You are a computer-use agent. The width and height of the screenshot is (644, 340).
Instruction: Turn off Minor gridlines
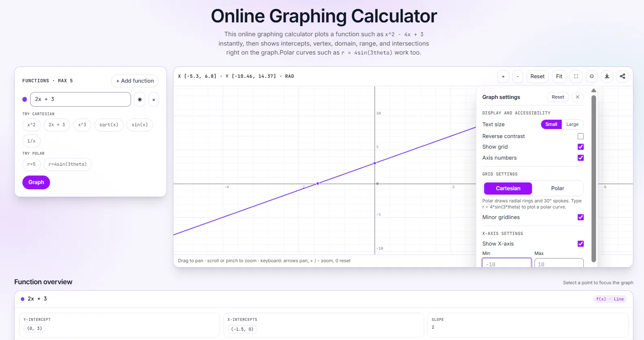[x=580, y=217]
